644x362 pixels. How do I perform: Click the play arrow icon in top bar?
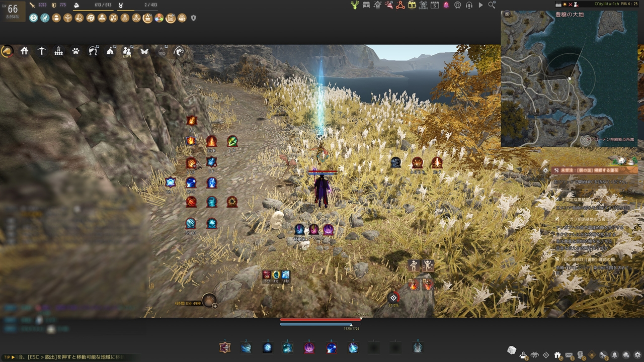pyautogui.click(x=480, y=5)
